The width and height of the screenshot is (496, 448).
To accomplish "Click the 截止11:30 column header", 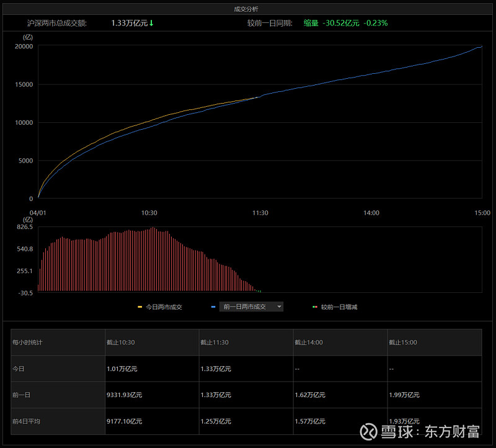I will point(215,342).
